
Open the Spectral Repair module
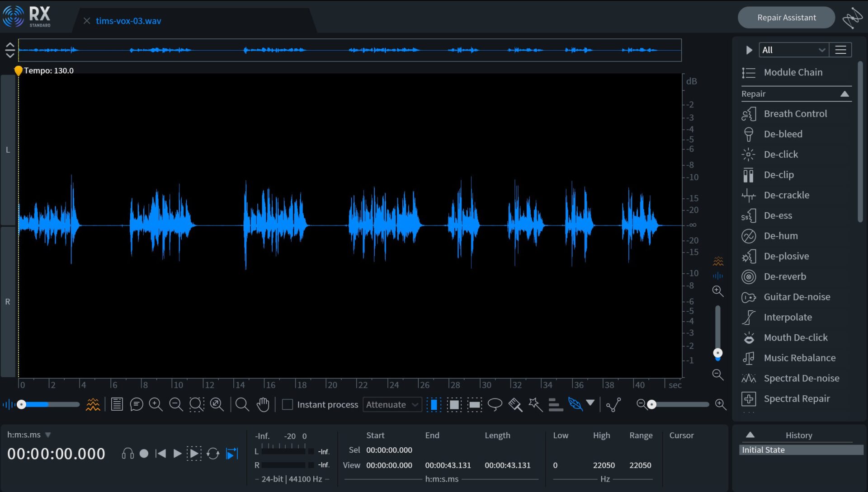797,398
